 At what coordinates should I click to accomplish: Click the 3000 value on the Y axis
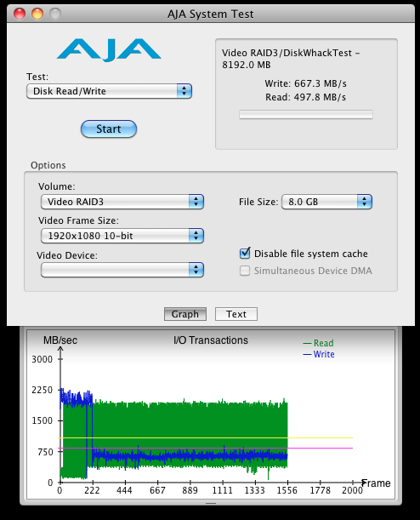42,359
